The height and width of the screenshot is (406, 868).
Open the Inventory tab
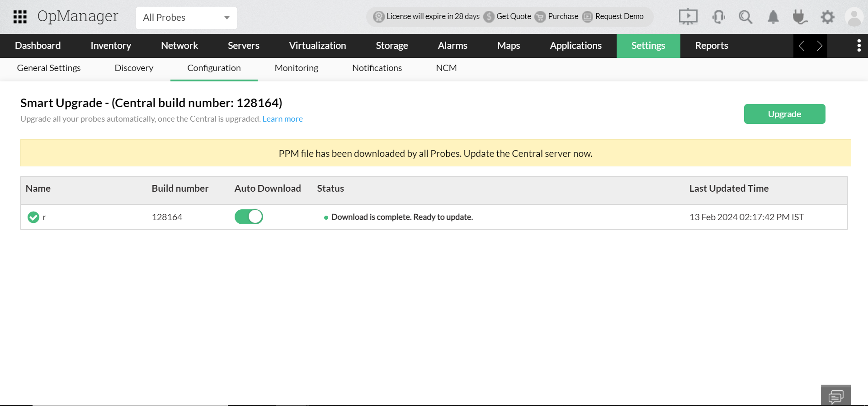tap(111, 46)
